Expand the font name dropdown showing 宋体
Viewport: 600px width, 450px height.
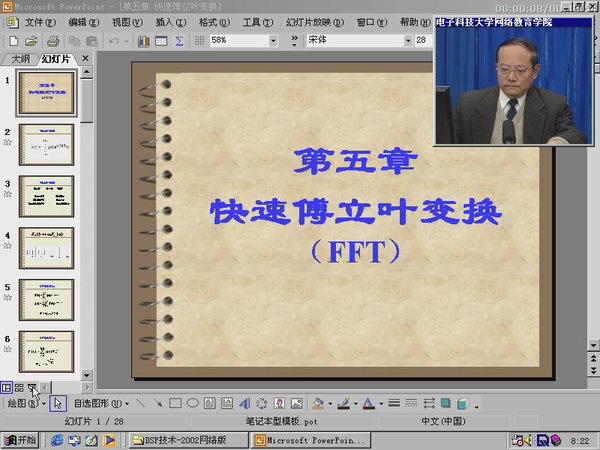(x=407, y=41)
